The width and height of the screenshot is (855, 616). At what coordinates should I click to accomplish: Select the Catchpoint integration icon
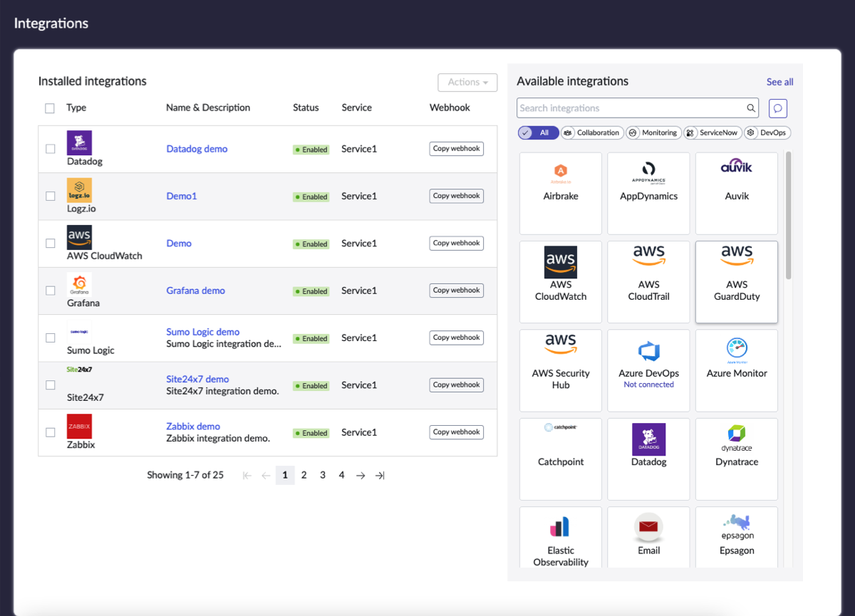coord(561,428)
